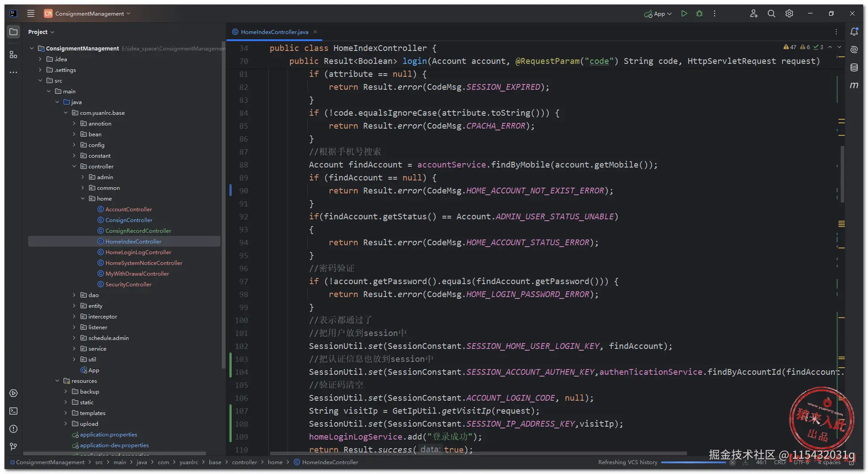The width and height of the screenshot is (868, 474).
Task: Open the Structure tool window
Action: pyautogui.click(x=13, y=55)
